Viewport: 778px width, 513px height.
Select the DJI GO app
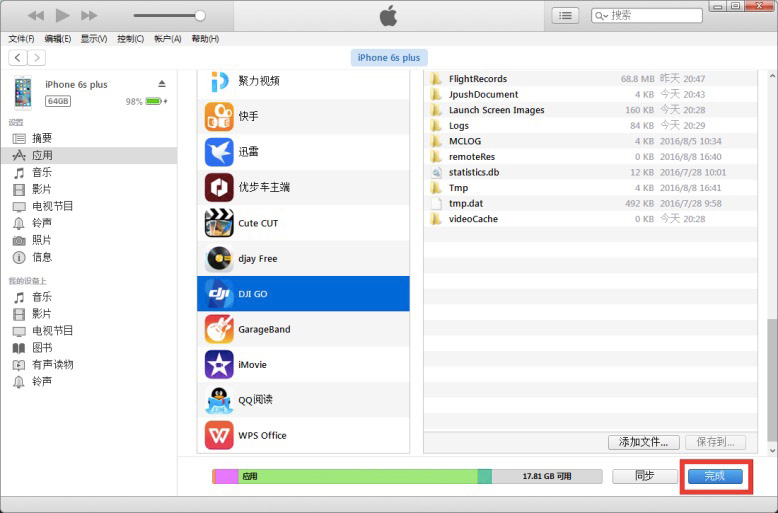click(303, 294)
